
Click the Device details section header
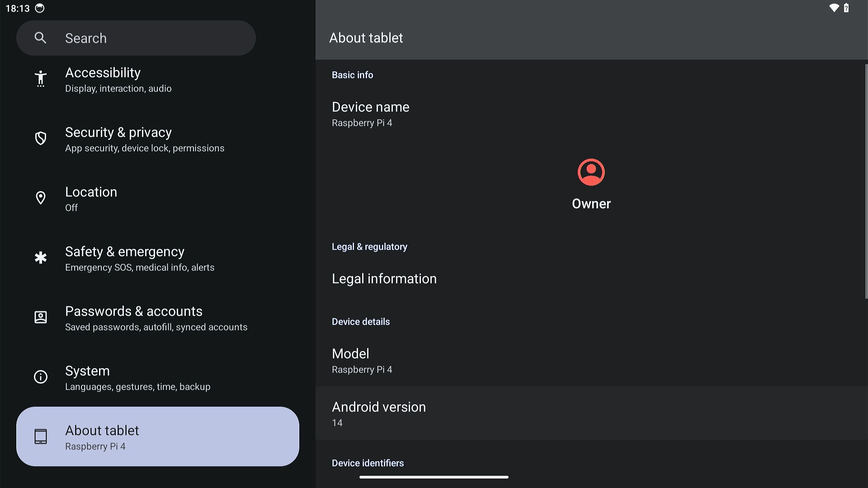(361, 322)
